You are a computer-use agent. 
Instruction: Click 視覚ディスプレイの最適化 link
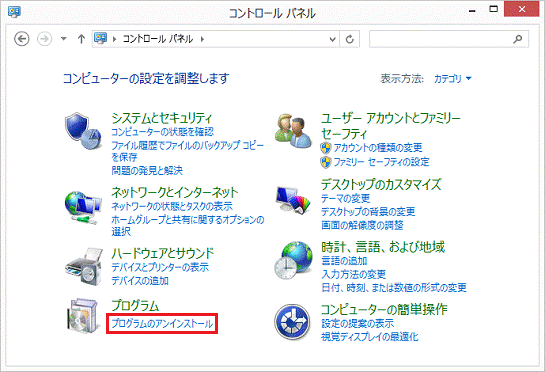(x=370, y=337)
